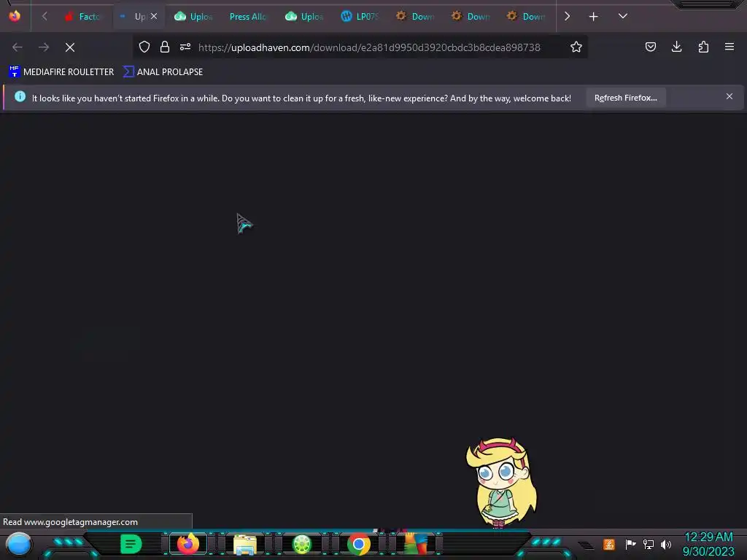
Task: Go forward one page
Action: 44,47
